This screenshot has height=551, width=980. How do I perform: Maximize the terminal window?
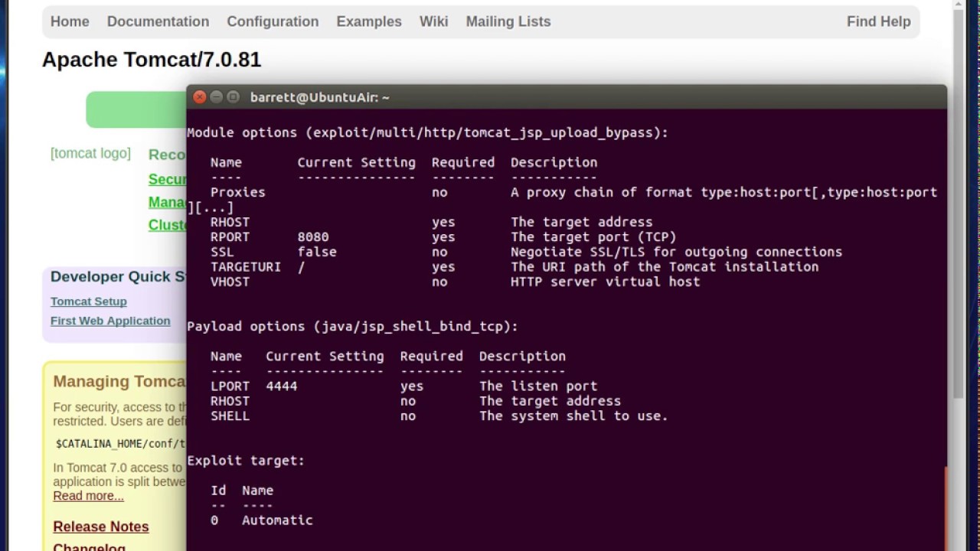click(x=234, y=97)
